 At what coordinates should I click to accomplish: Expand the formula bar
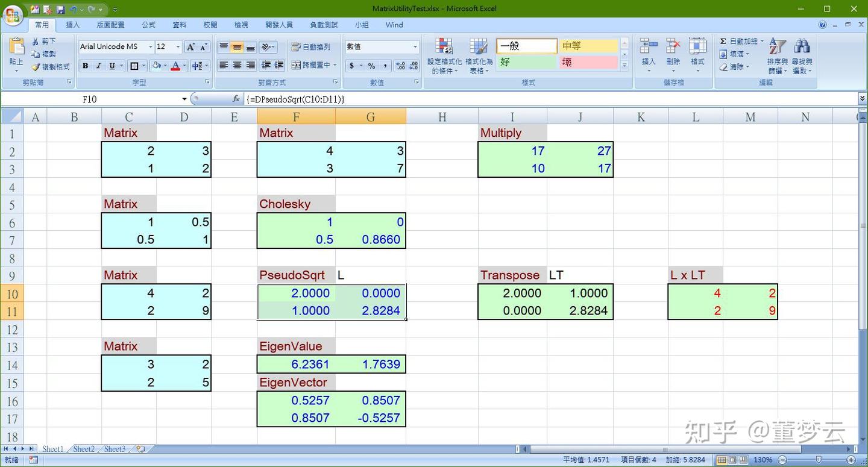[x=863, y=99]
